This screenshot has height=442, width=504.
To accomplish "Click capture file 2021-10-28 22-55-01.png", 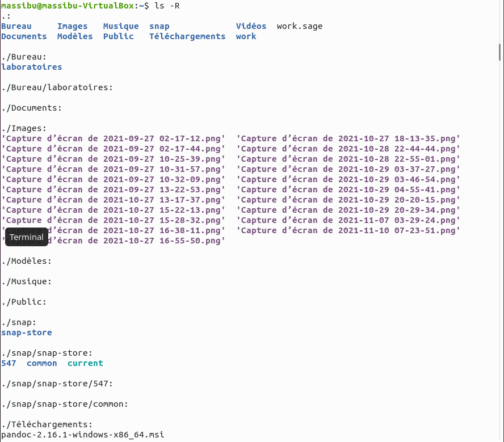I will pyautogui.click(x=348, y=159).
